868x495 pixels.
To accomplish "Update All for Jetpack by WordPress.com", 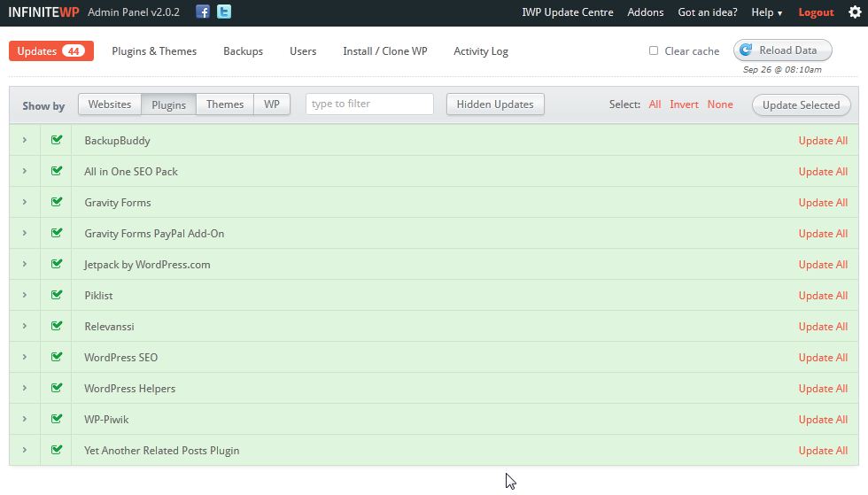I will (823, 265).
